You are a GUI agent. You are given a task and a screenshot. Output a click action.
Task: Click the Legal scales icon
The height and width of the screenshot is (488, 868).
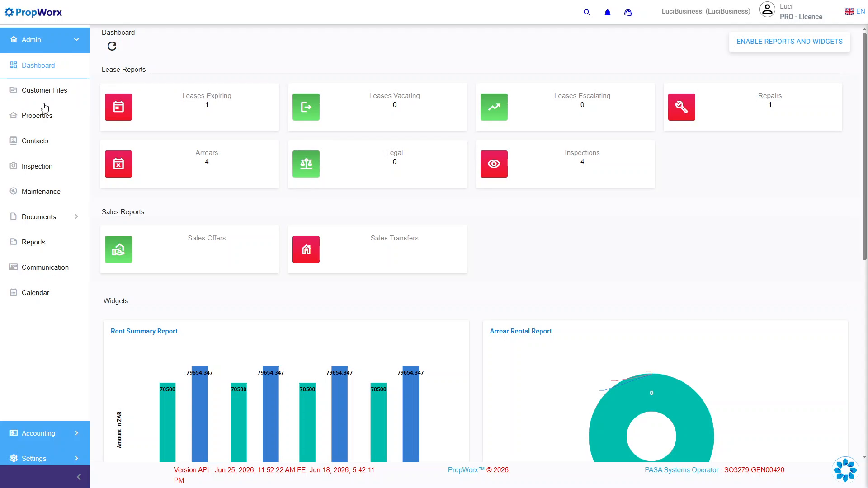306,164
